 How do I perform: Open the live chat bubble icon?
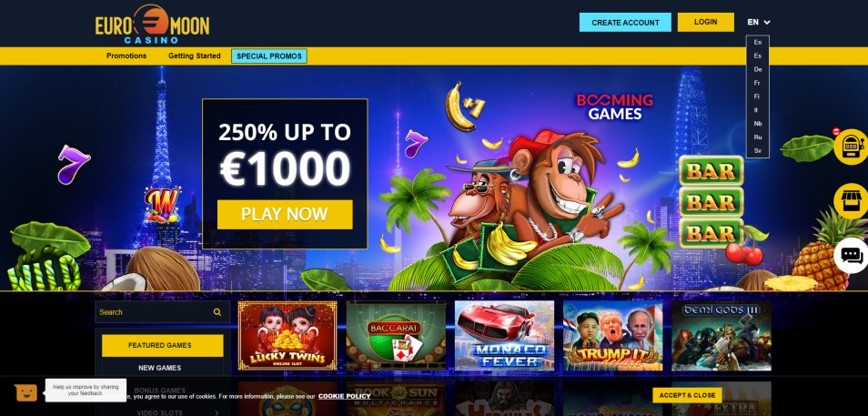click(851, 256)
